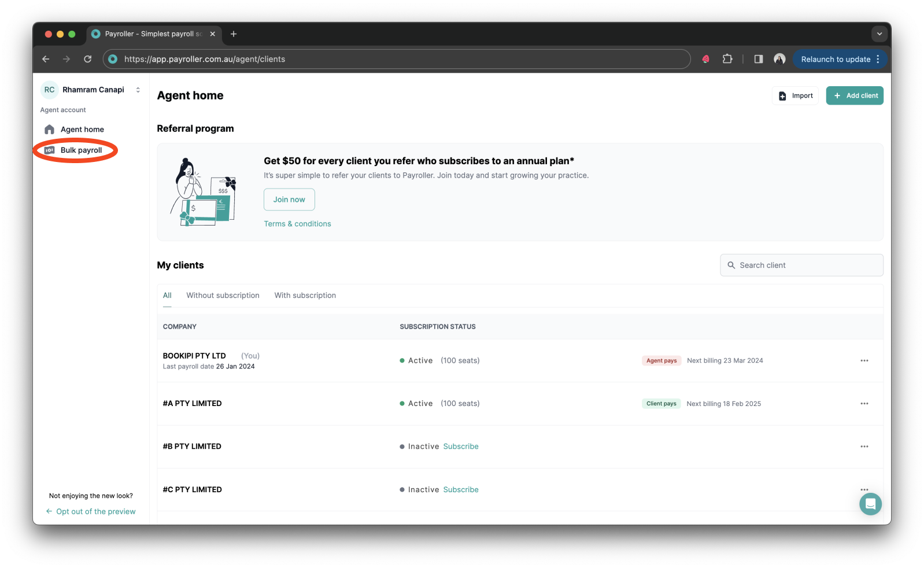This screenshot has width=924, height=568.
Task: Open the browser extensions puzzle icon
Action: coord(727,59)
